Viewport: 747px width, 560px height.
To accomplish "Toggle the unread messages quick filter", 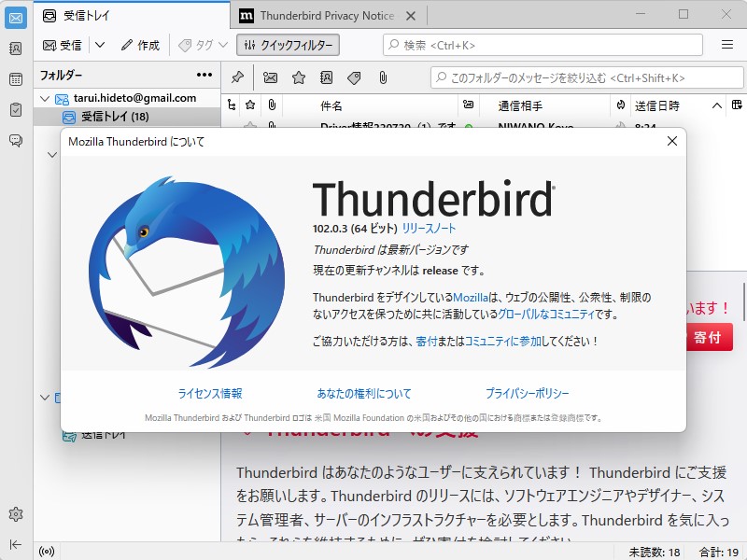I will tap(271, 78).
